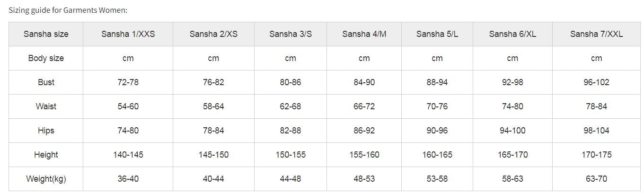Select the Sansha 2/XS header cell
The height and width of the screenshot is (194, 644).
pyautogui.click(x=213, y=34)
